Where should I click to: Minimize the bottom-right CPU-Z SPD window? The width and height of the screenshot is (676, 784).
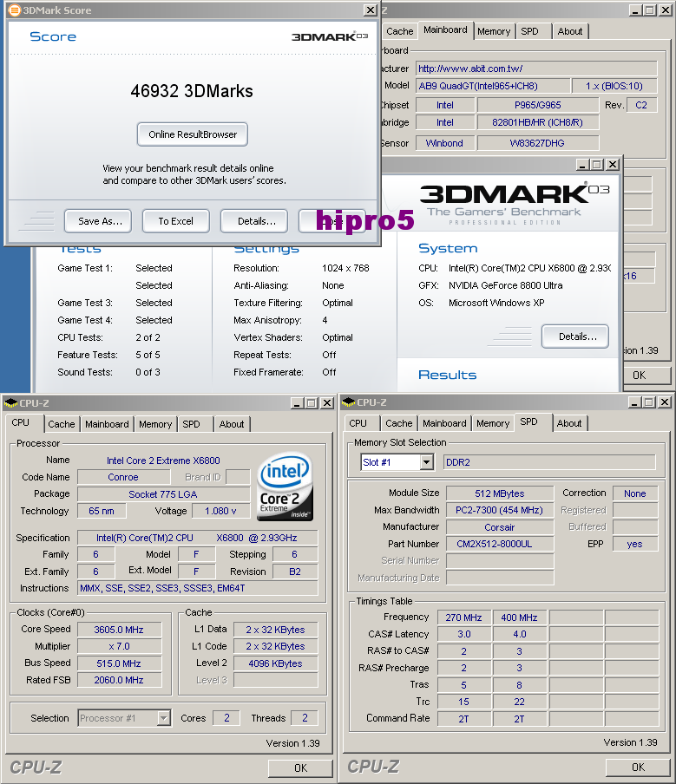coord(634,402)
